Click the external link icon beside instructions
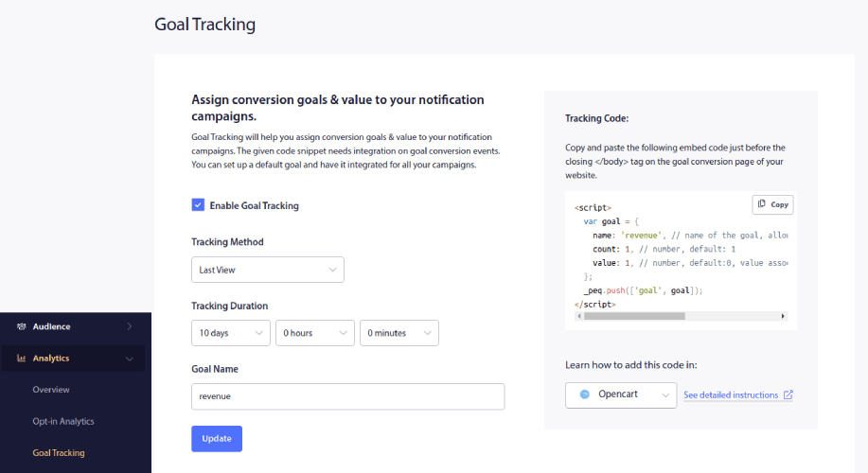This screenshot has height=473, width=868. [x=788, y=395]
